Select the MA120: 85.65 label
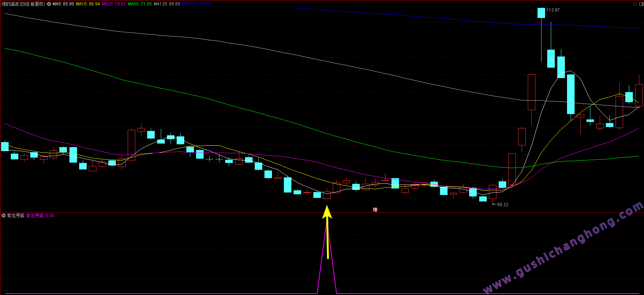The width and height of the screenshot is (644, 295). [167, 4]
